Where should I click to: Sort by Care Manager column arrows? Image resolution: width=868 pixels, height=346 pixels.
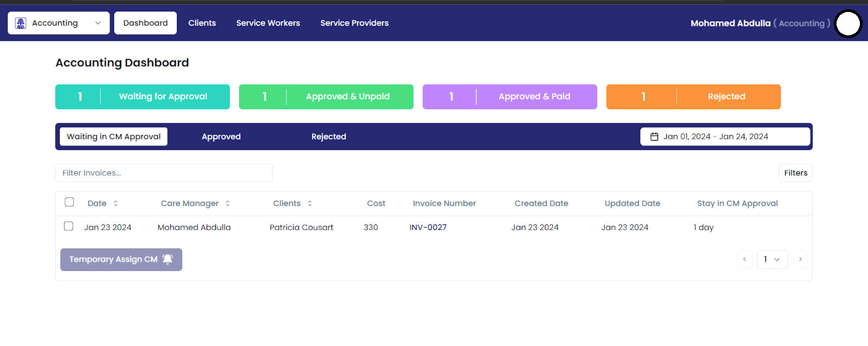228,204
